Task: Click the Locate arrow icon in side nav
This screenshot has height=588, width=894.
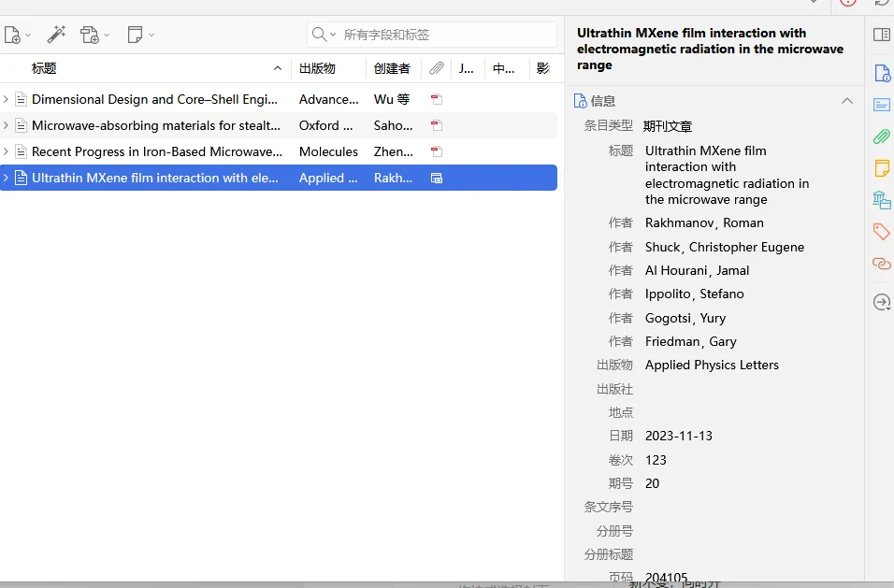Action: pos(882,302)
